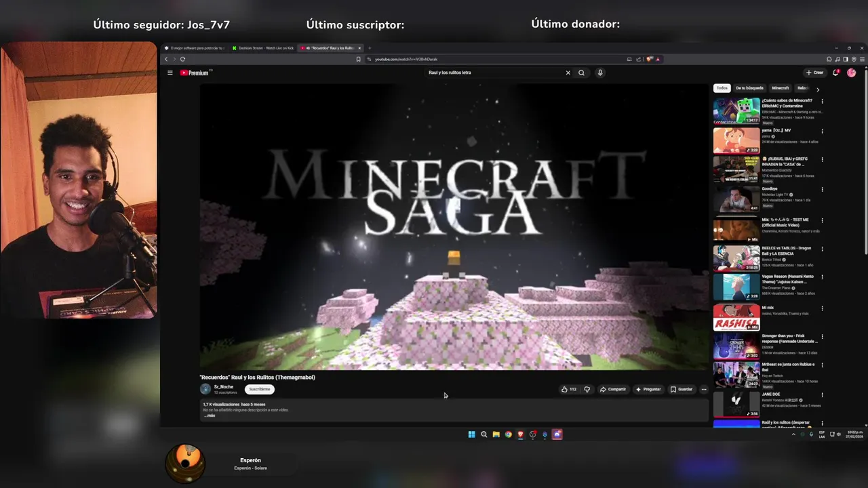868x488 pixels.
Task: Click the magnifier search button on YouTube
Action: [581, 73]
